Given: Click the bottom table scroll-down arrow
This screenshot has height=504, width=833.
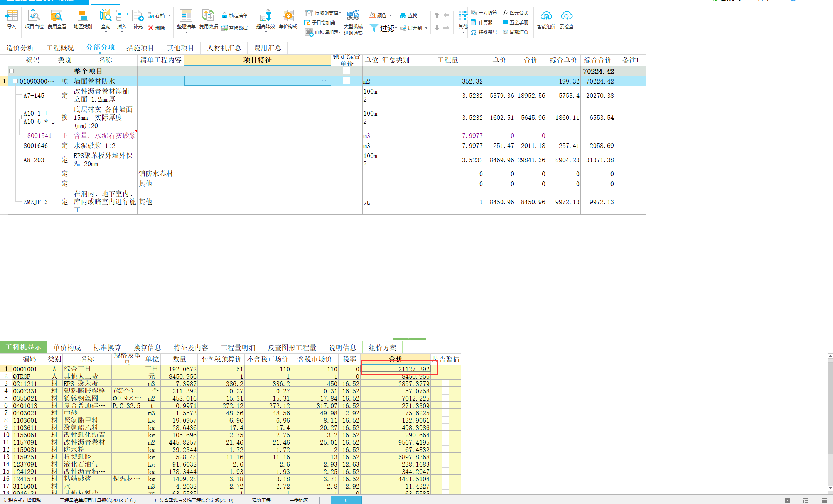Looking at the screenshot, I should [x=830, y=489].
